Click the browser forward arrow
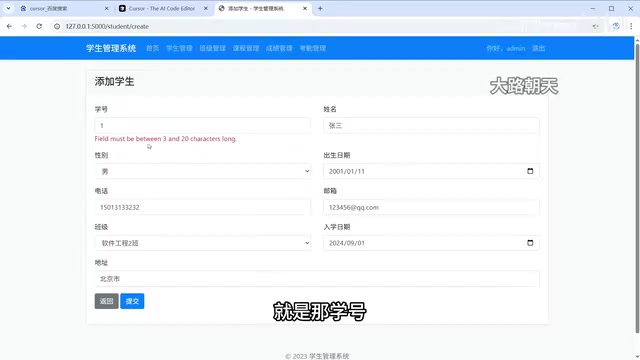640x360 pixels. tap(24, 26)
